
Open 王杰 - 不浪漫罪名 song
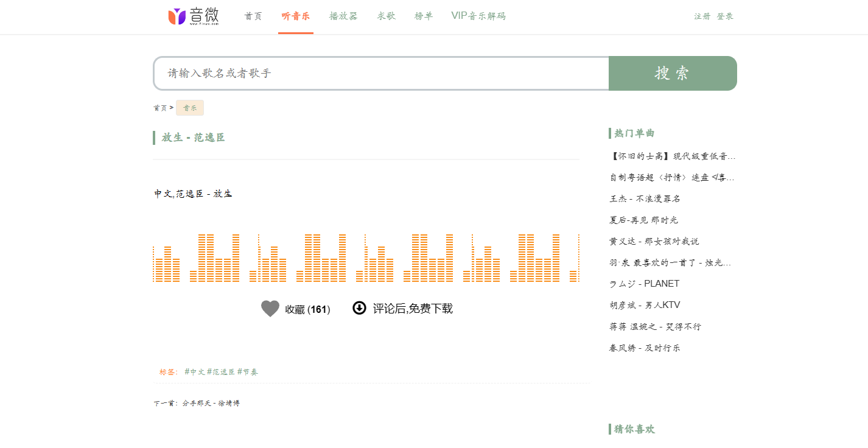[645, 199]
